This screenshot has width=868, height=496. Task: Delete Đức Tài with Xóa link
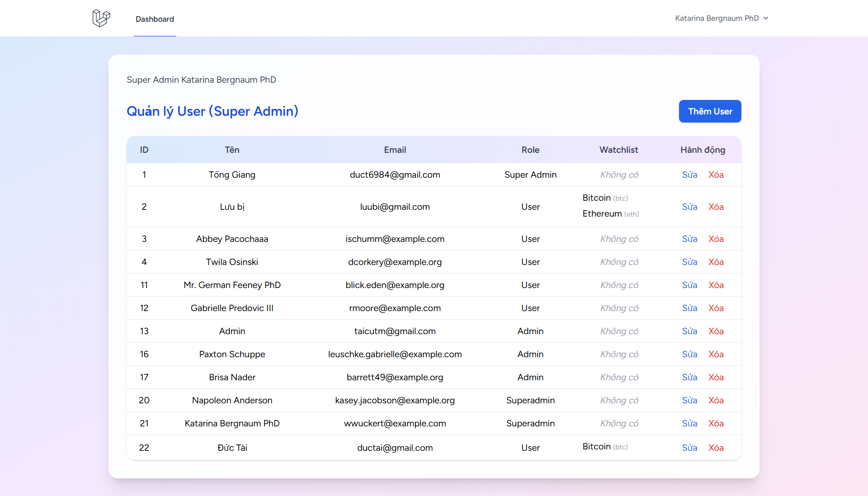[x=716, y=448]
